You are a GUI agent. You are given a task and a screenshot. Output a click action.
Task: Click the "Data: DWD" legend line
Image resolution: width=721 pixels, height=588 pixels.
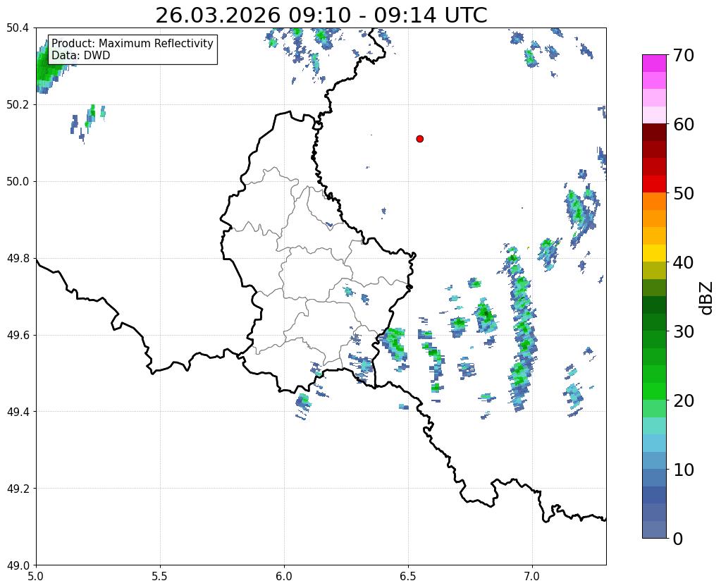81,56
